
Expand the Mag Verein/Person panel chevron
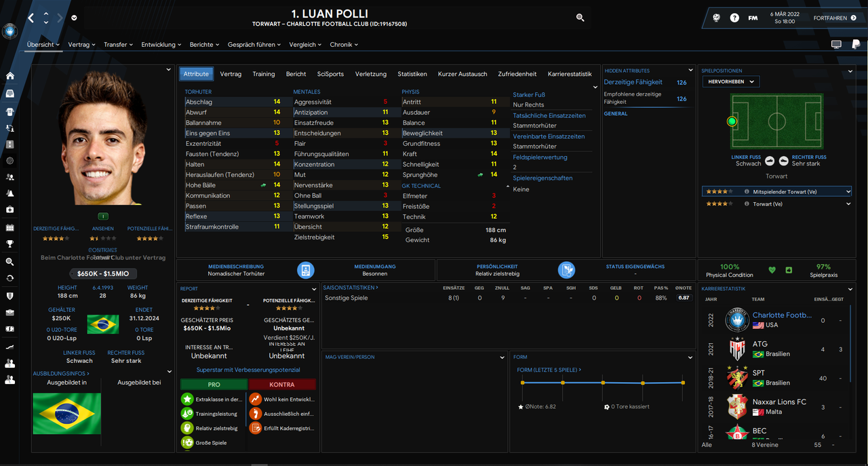point(502,357)
